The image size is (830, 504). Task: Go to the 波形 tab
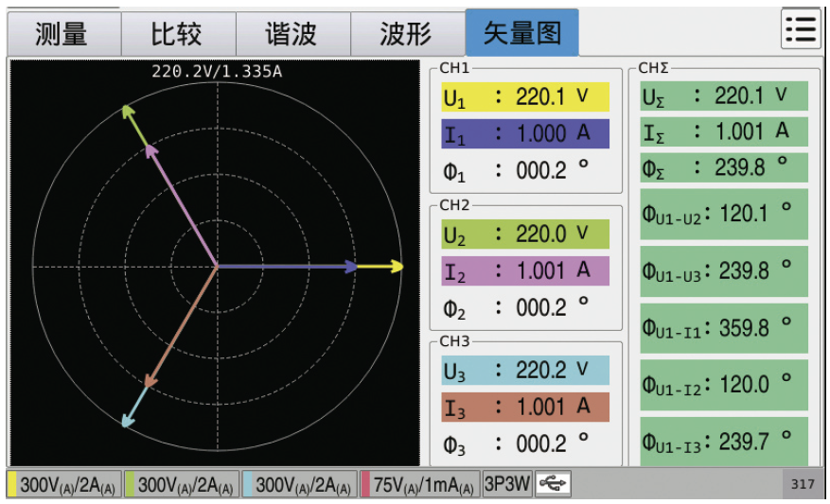coord(407,34)
